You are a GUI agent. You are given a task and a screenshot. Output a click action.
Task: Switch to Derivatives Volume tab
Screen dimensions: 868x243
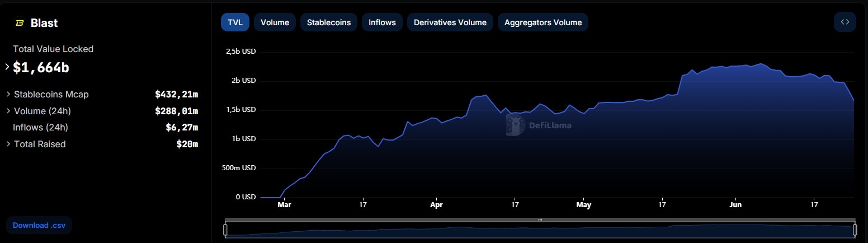click(x=450, y=22)
